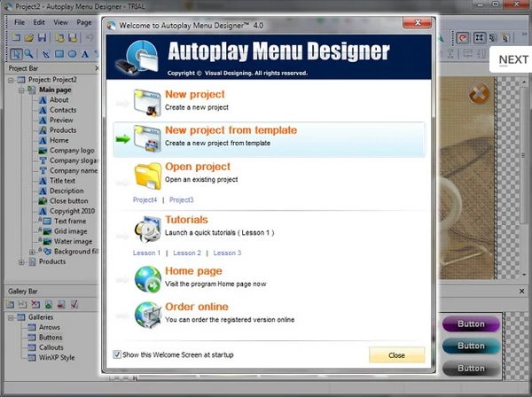
Task: Select the purple Button gallery thumbnail
Action: (x=471, y=324)
